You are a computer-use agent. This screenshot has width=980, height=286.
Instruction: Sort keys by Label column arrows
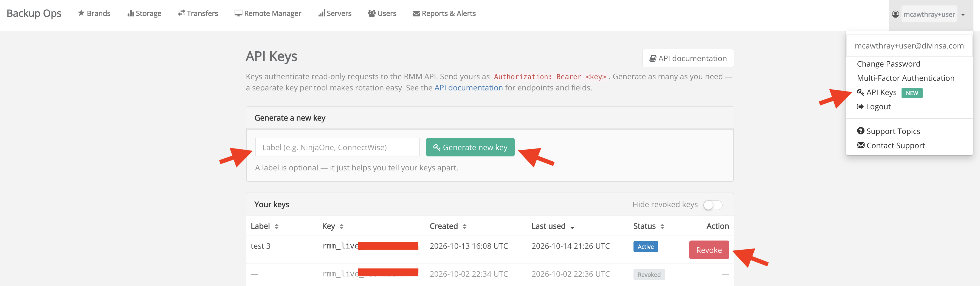tap(277, 226)
